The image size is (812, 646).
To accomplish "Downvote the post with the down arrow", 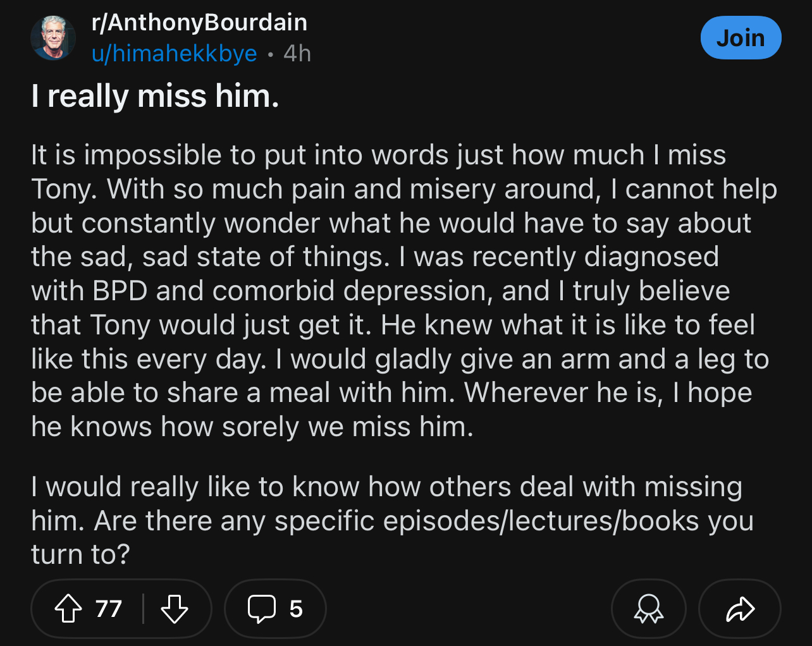I will (175, 609).
